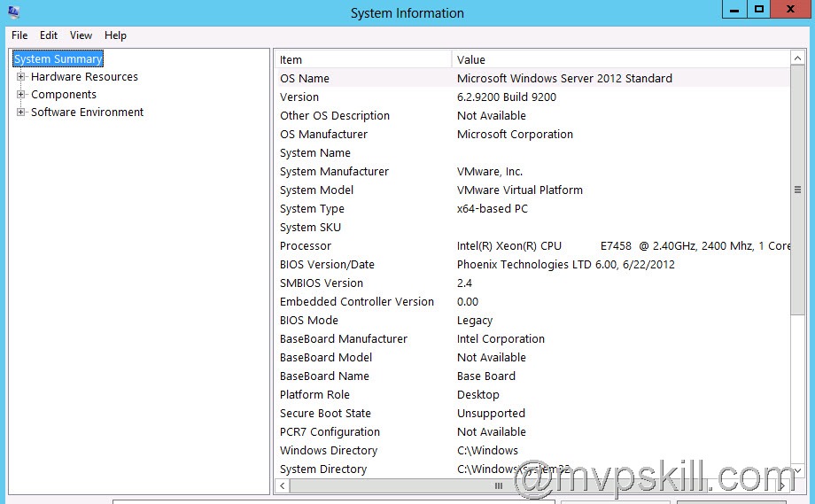815x504 pixels.
Task: Maximize the System Information window
Action: [x=759, y=10]
